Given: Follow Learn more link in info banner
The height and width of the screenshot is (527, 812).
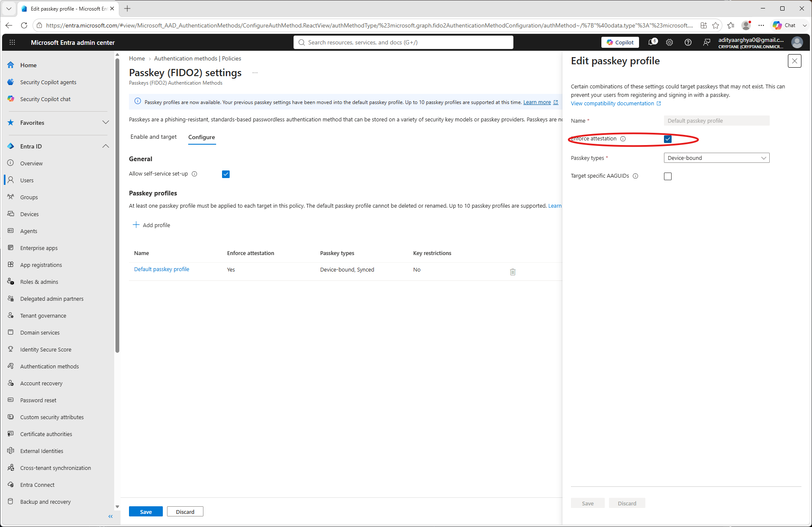Looking at the screenshot, I should point(540,102).
